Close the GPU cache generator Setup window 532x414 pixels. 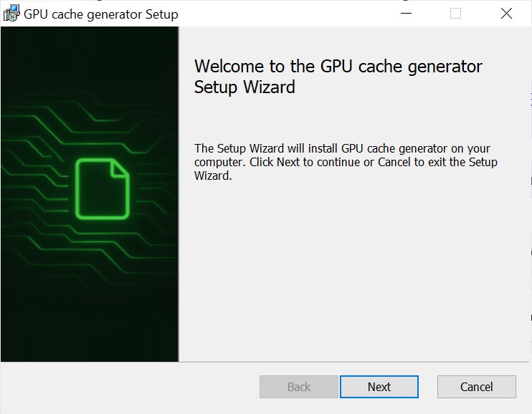pos(506,14)
